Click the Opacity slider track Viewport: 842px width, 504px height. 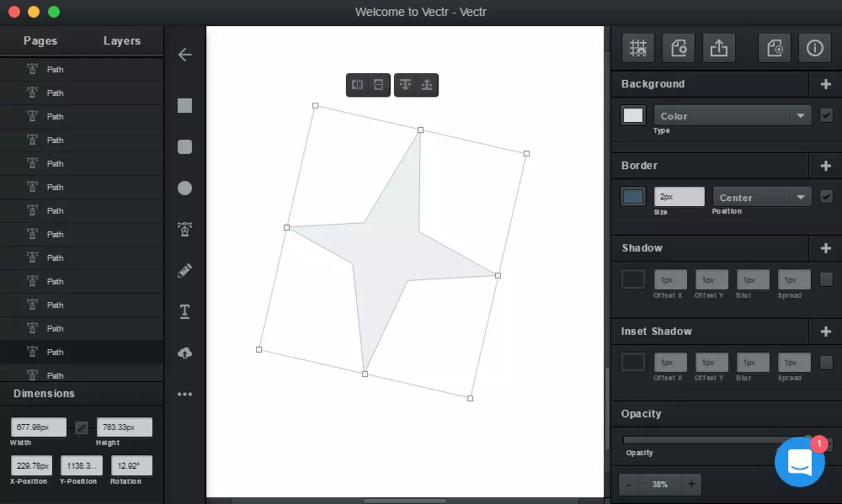tap(715, 440)
